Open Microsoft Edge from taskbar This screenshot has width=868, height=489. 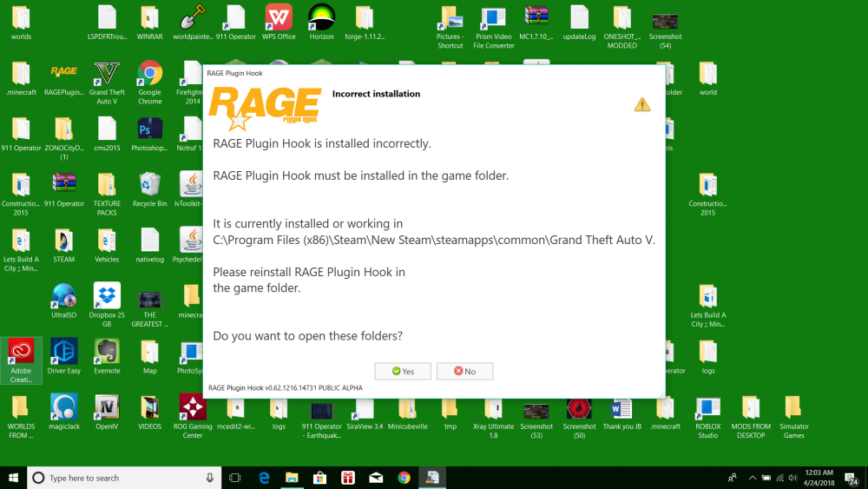[x=264, y=478]
